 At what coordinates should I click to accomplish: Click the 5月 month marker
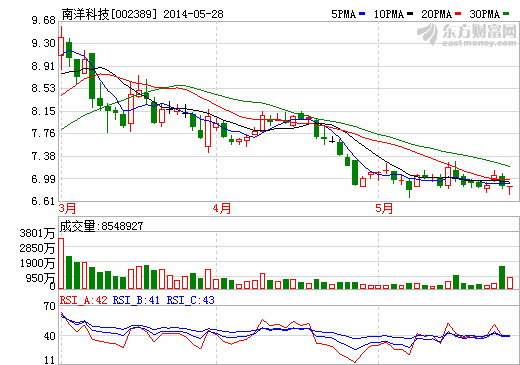pos(384,209)
